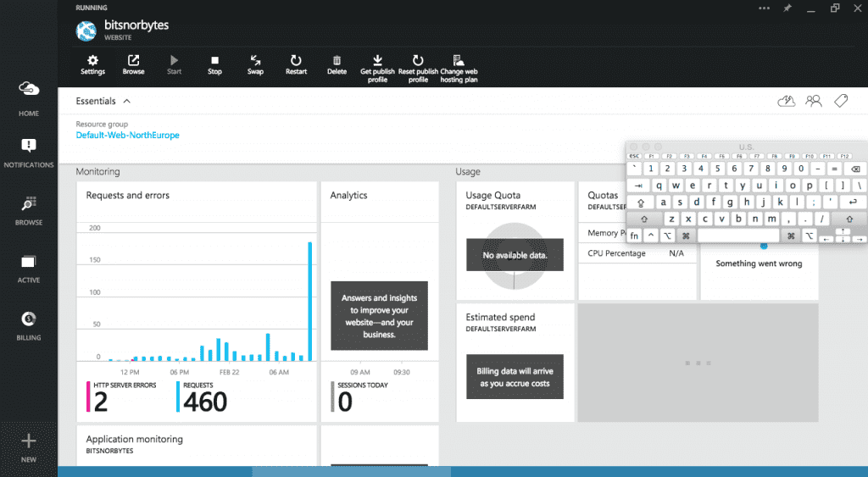The height and width of the screenshot is (477, 868).
Task: Open the Default-Web-NorthEurope resource group link
Action: [127, 135]
